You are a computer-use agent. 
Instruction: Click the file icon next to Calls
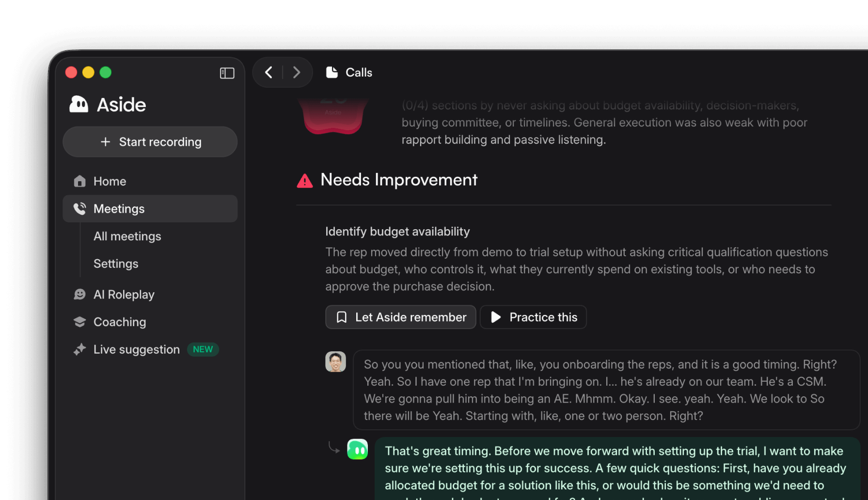tap(332, 72)
